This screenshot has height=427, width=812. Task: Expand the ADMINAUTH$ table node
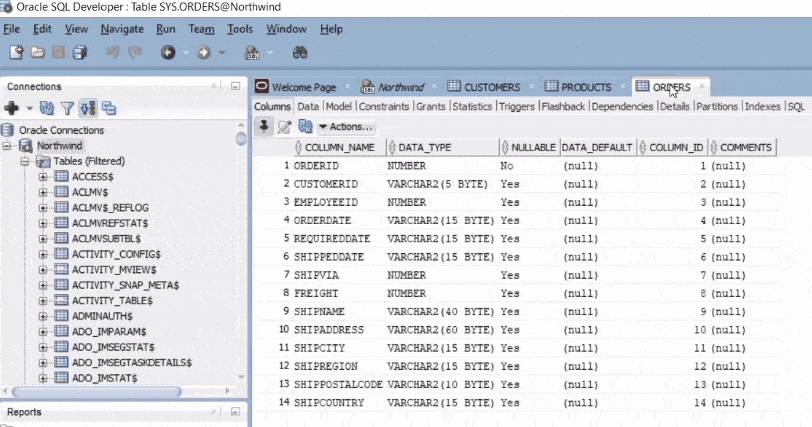point(43,316)
